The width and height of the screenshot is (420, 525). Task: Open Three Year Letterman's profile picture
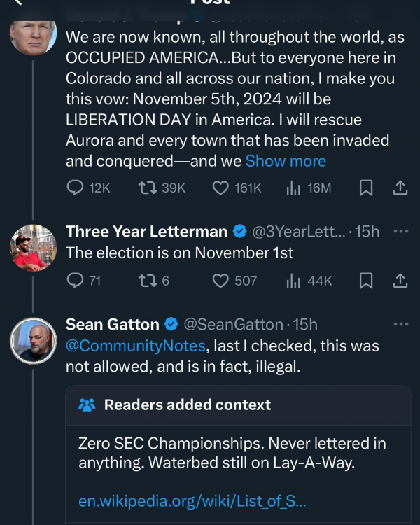tap(33, 248)
